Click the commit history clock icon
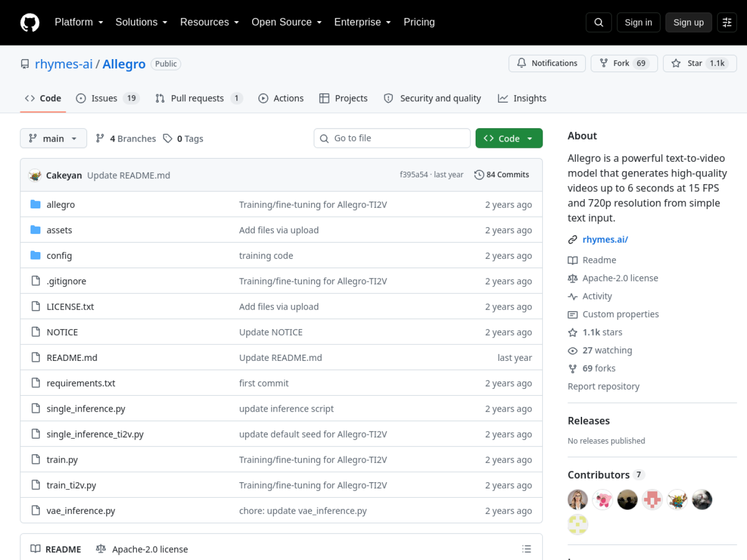This screenshot has width=747, height=560. point(479,175)
